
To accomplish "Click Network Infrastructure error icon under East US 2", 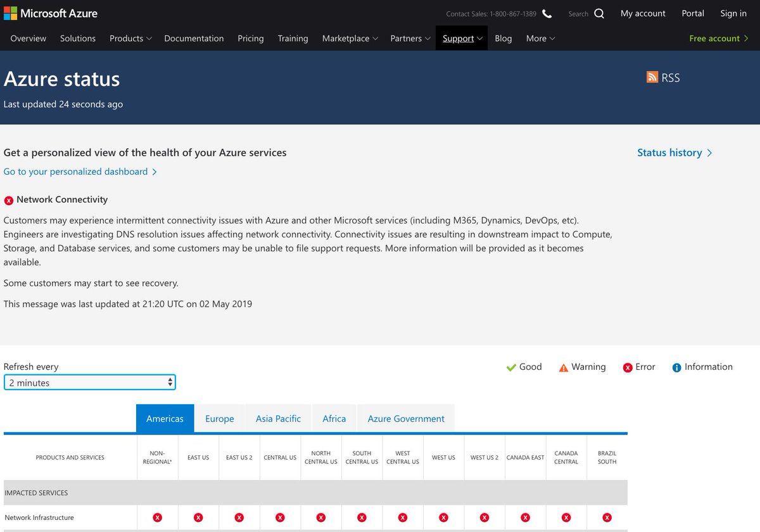I will click(x=239, y=517).
